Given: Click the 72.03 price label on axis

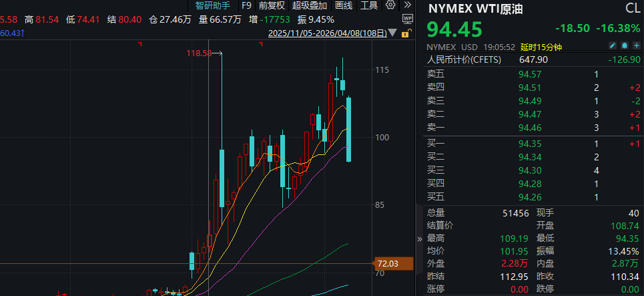Looking at the screenshot, I should tap(388, 264).
